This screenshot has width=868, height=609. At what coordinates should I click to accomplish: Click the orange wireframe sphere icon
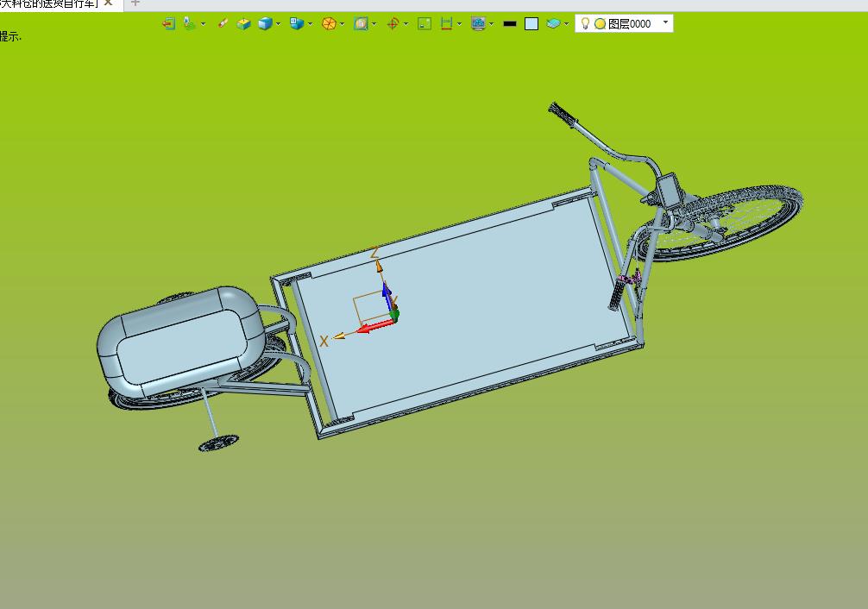[x=329, y=24]
